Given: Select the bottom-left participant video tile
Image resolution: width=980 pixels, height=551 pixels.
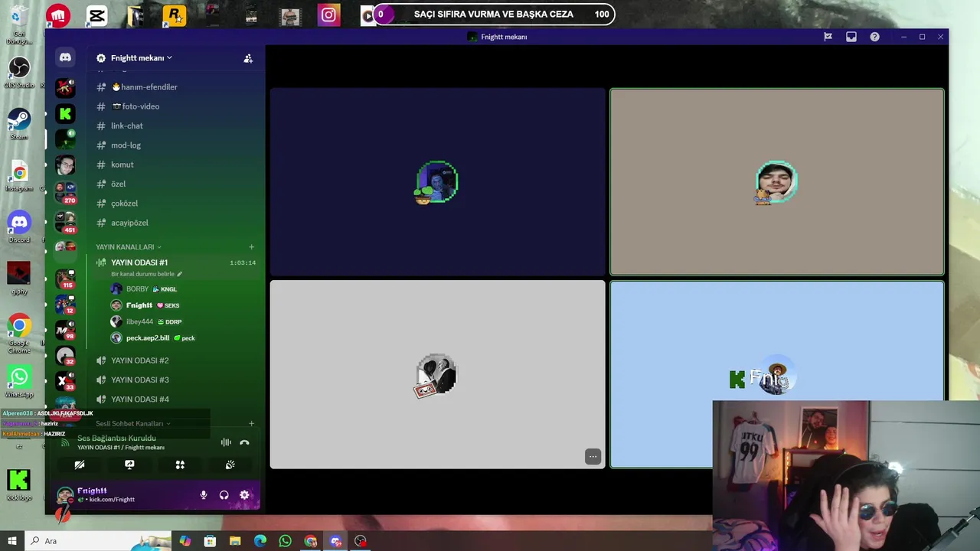Looking at the screenshot, I should coord(437,374).
